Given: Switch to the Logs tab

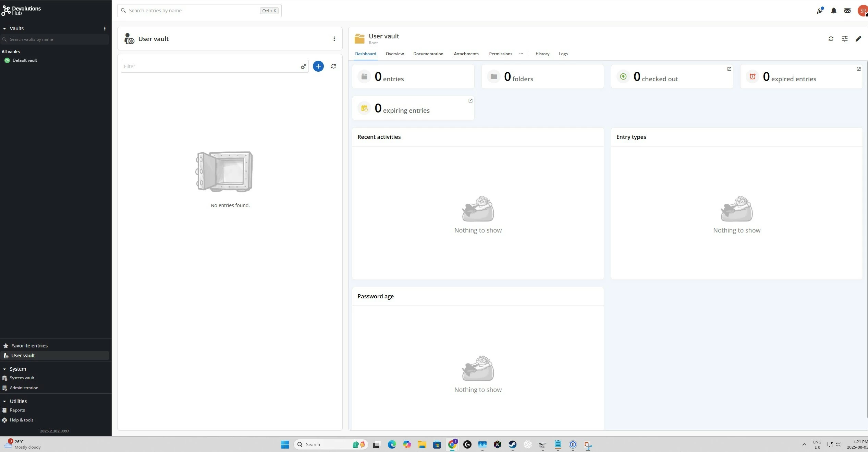Looking at the screenshot, I should [563, 54].
